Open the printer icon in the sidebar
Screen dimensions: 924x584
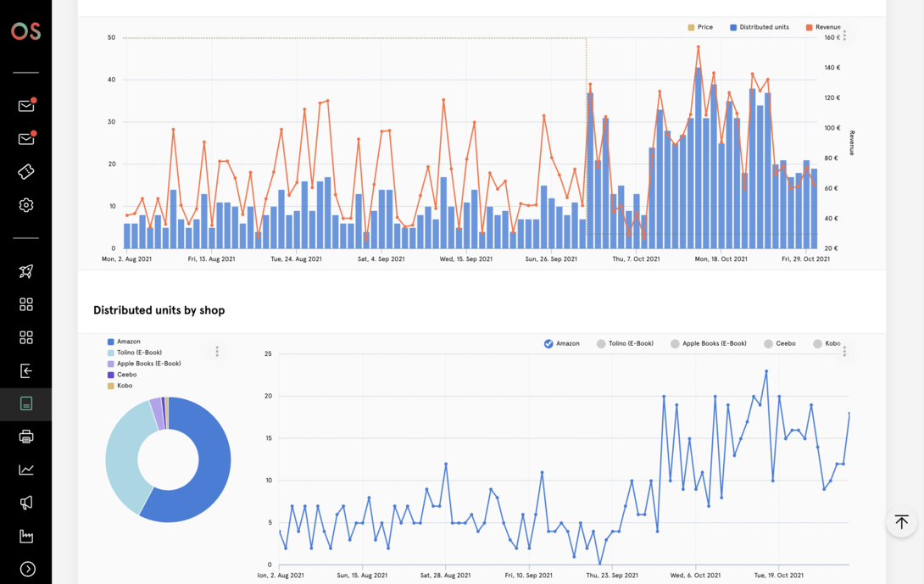(26, 437)
